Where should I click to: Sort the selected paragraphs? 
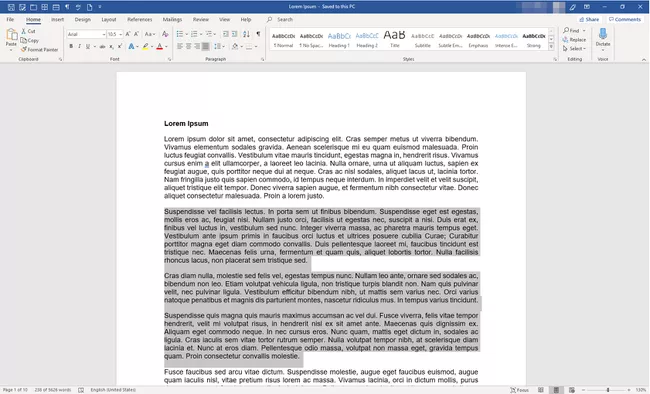click(246, 34)
